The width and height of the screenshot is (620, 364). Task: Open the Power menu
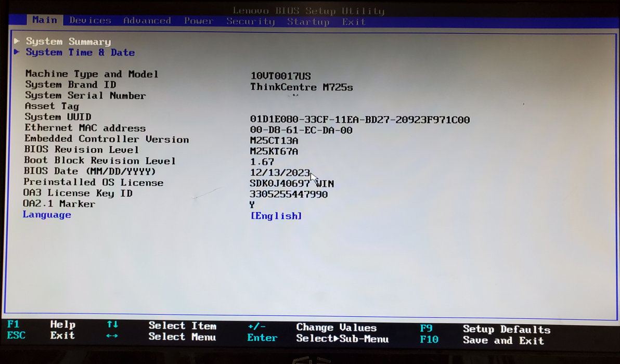198,21
